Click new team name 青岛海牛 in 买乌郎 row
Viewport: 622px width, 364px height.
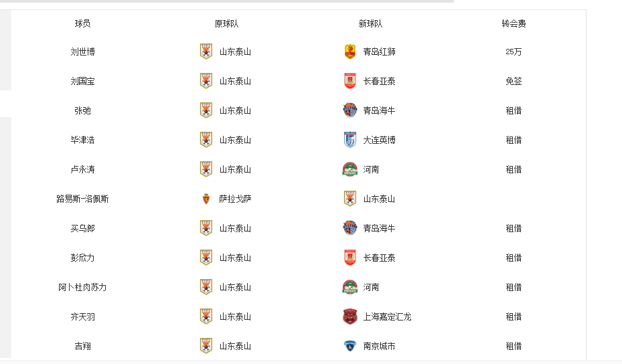tap(379, 228)
